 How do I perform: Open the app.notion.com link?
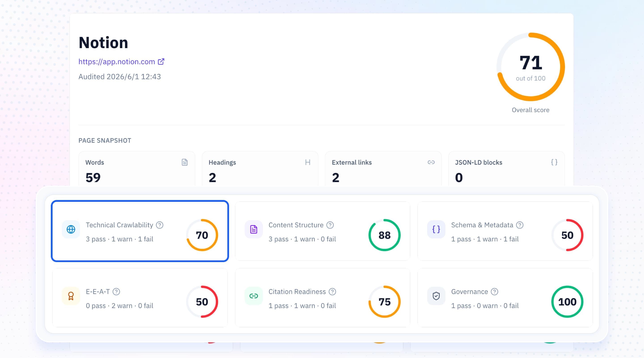point(117,62)
